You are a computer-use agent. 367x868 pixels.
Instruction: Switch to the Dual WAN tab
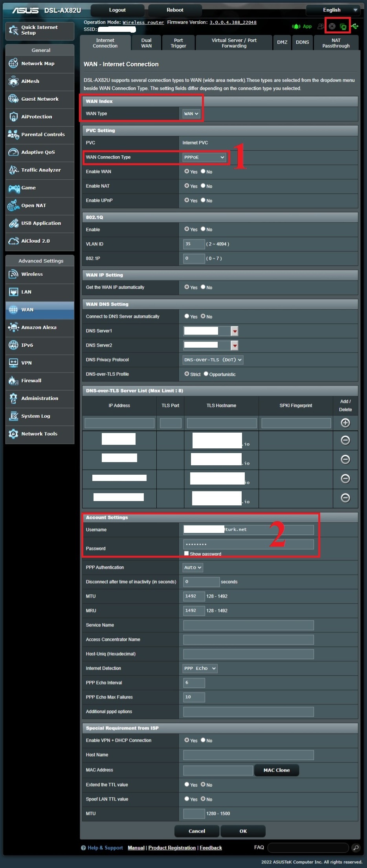[x=146, y=43]
